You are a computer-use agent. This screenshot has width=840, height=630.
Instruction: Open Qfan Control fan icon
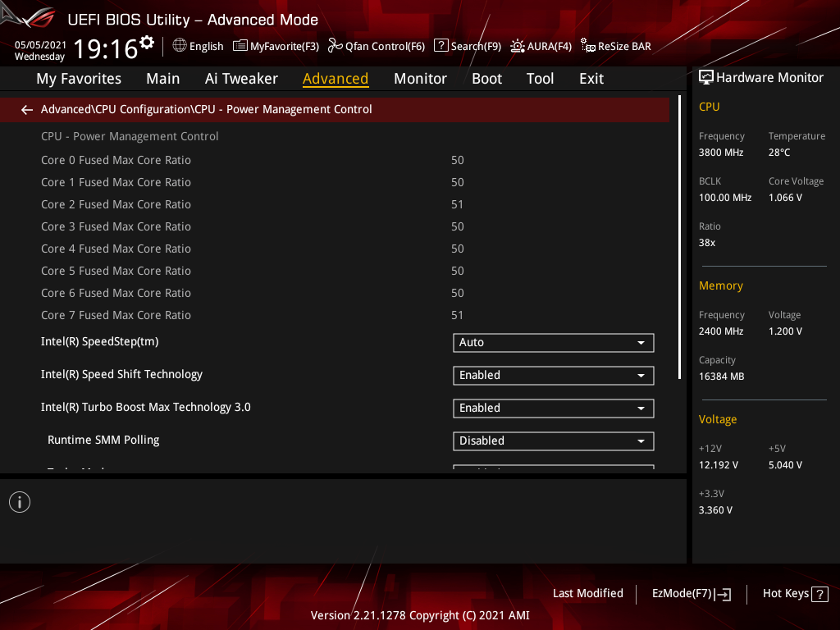(x=336, y=46)
